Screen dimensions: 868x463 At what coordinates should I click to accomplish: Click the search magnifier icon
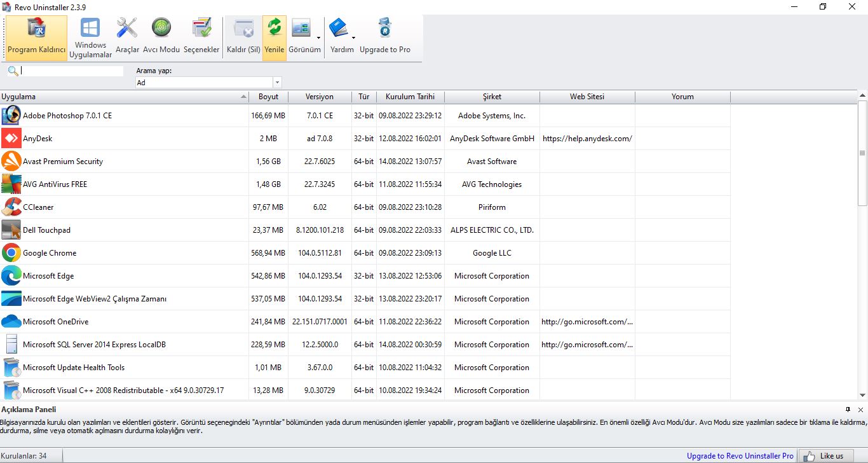tap(13, 71)
